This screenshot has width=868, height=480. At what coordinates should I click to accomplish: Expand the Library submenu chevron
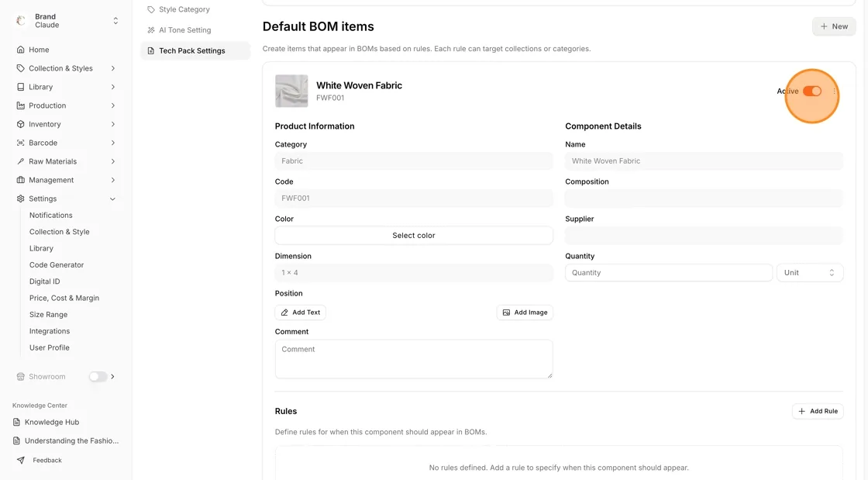point(113,87)
